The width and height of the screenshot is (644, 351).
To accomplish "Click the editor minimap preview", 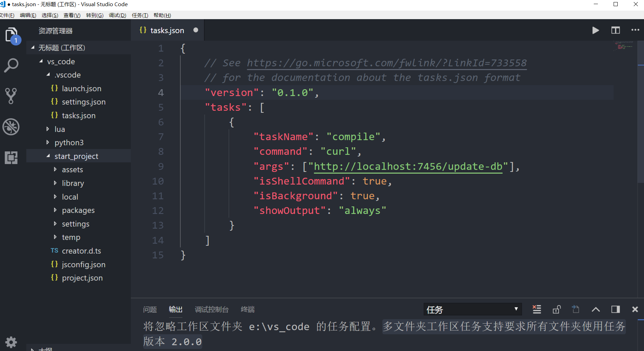I will pos(624,46).
